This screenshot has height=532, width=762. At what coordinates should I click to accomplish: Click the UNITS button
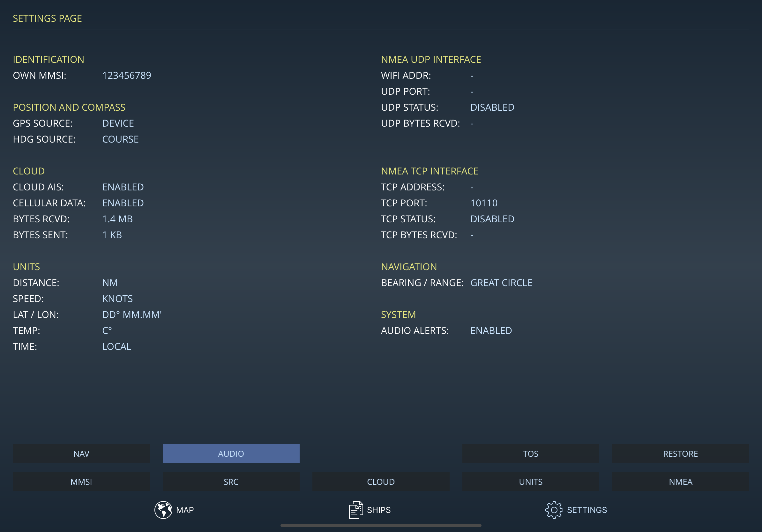click(x=530, y=482)
